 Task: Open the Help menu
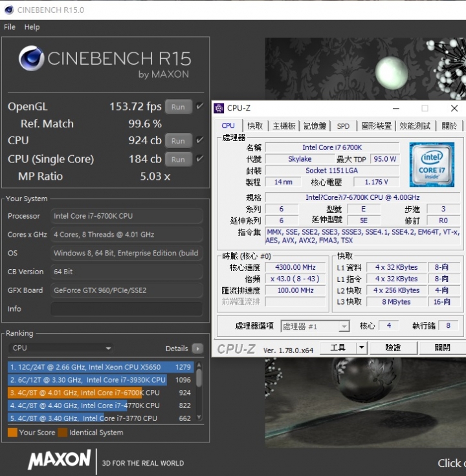(32, 27)
